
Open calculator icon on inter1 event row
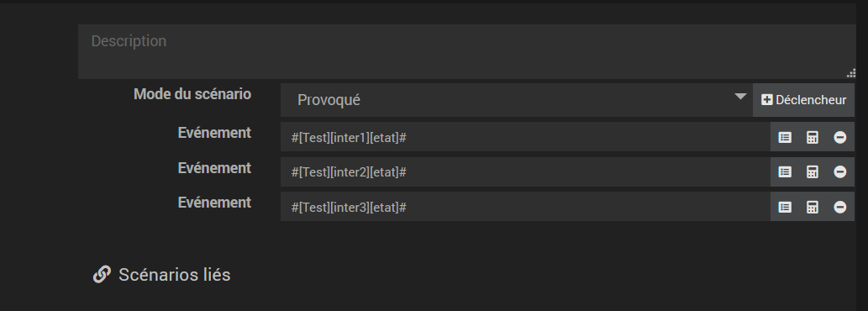point(812,137)
